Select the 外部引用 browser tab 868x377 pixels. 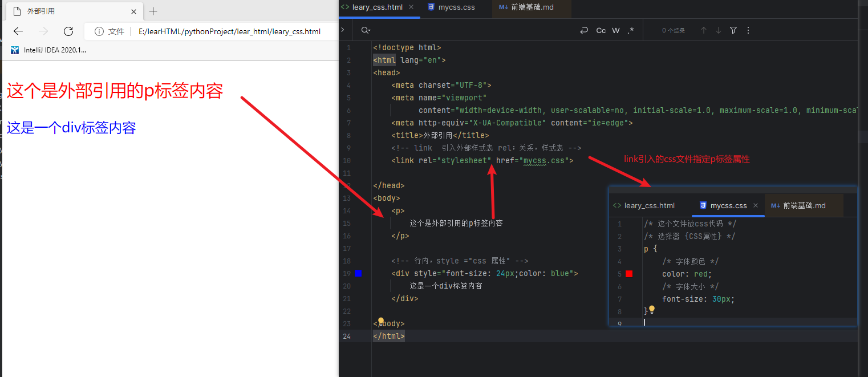coord(73,11)
